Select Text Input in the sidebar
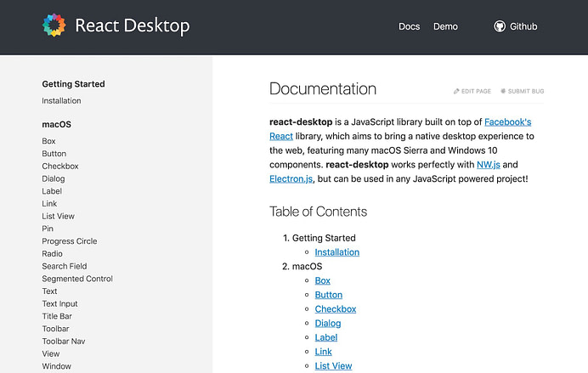The image size is (588, 373). pyautogui.click(x=59, y=304)
